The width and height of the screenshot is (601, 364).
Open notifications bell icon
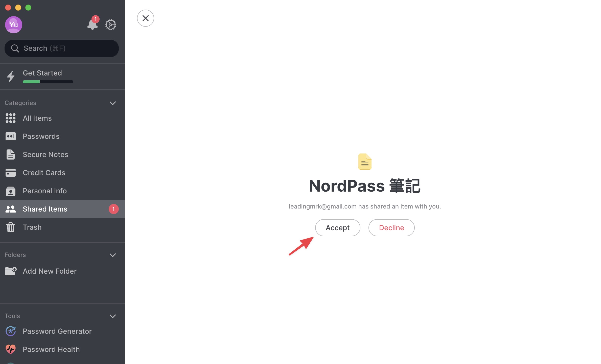[93, 24]
